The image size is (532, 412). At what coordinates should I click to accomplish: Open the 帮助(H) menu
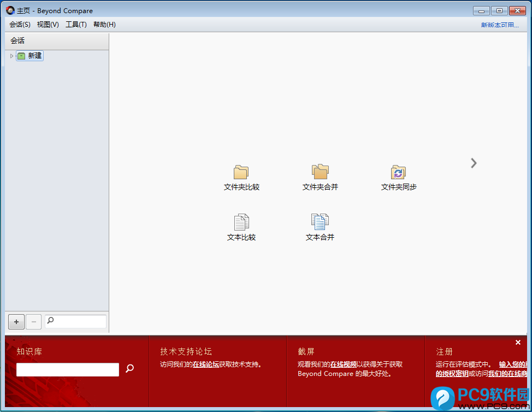(x=104, y=25)
